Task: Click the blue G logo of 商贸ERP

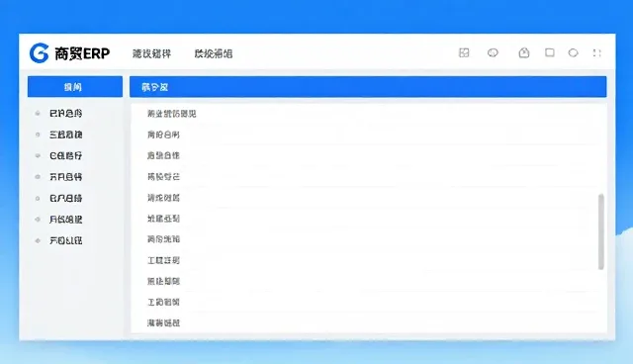Action: click(40, 52)
